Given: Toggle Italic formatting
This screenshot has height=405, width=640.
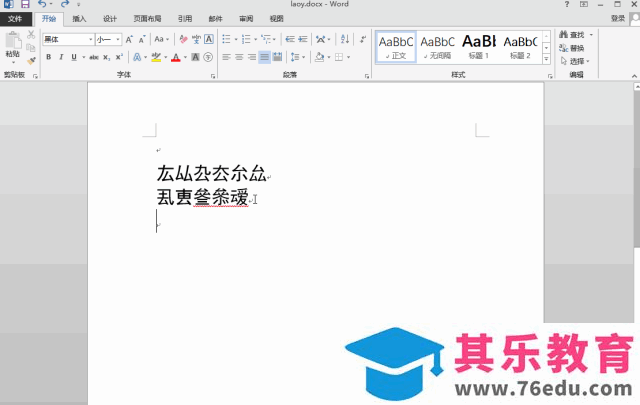Looking at the screenshot, I should click(61, 57).
